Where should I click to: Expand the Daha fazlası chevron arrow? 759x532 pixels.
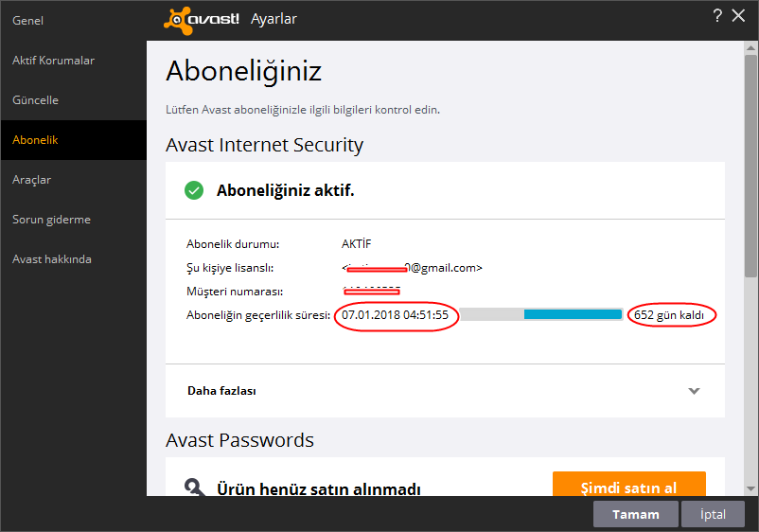[694, 391]
